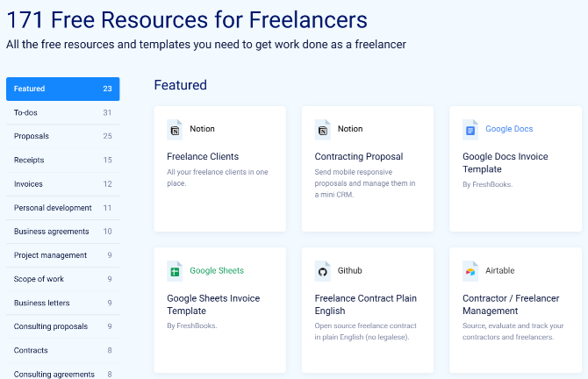Click the Notion icon on Freelance Clients card
This screenshot has height=379, width=588.
[175, 130]
